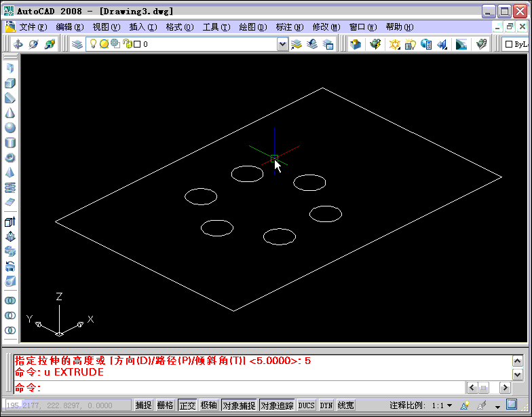The height and width of the screenshot is (417, 532).
Task: Start Constrained Orbit tool
Action: [18, 44]
